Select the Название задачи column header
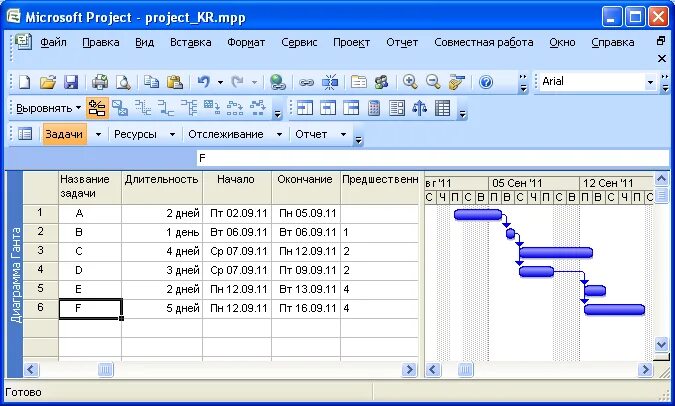The image size is (675, 406). point(90,187)
